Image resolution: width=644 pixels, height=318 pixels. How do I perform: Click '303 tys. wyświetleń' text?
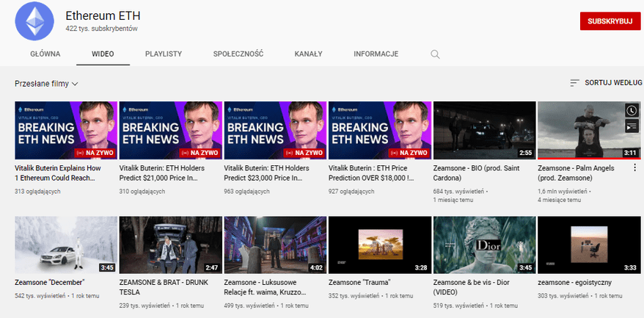563,296
